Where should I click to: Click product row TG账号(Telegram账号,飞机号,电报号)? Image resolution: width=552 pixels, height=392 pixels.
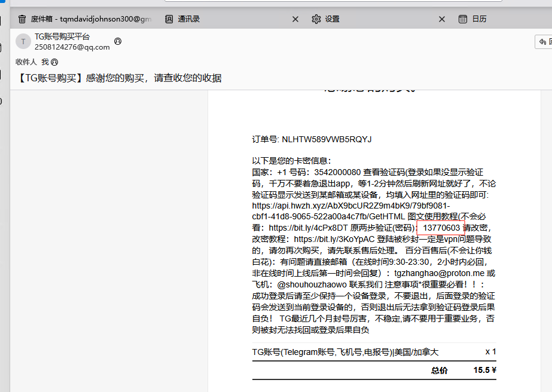click(x=345, y=352)
